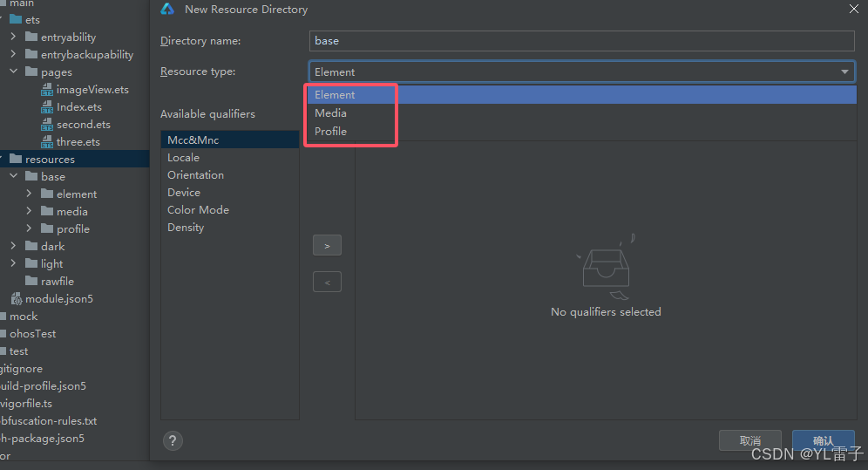Select the resources folder row
Viewport: 868px width, 470px height.
75,160
